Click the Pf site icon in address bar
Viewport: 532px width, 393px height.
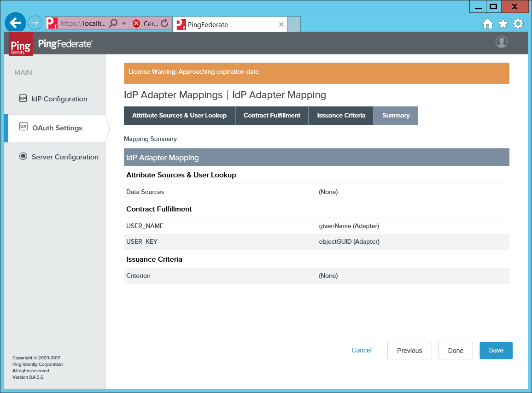click(x=52, y=23)
